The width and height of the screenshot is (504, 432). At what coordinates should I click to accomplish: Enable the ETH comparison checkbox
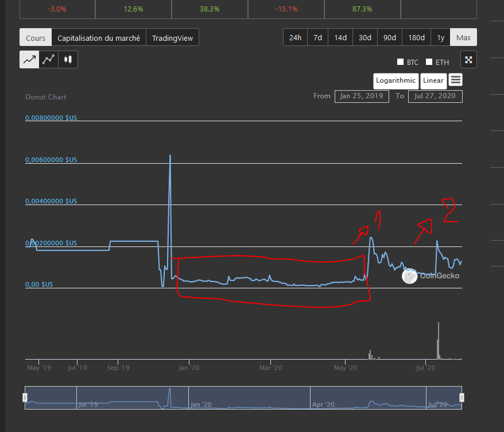[429, 62]
